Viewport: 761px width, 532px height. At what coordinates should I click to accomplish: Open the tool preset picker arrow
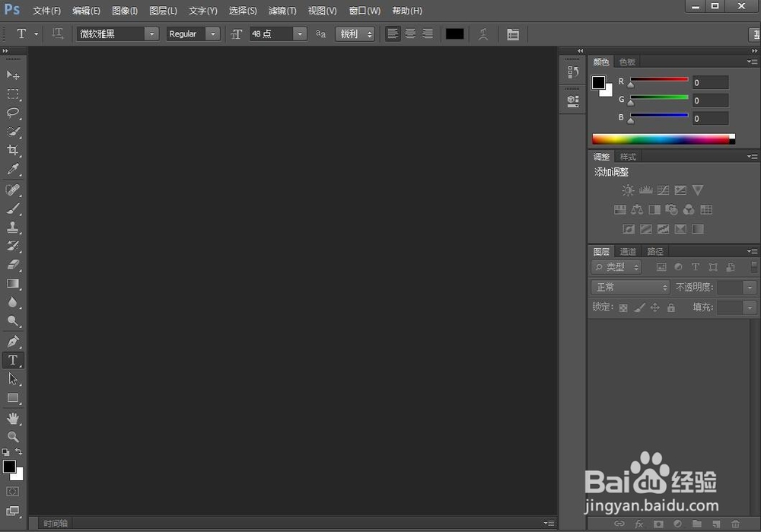point(36,34)
